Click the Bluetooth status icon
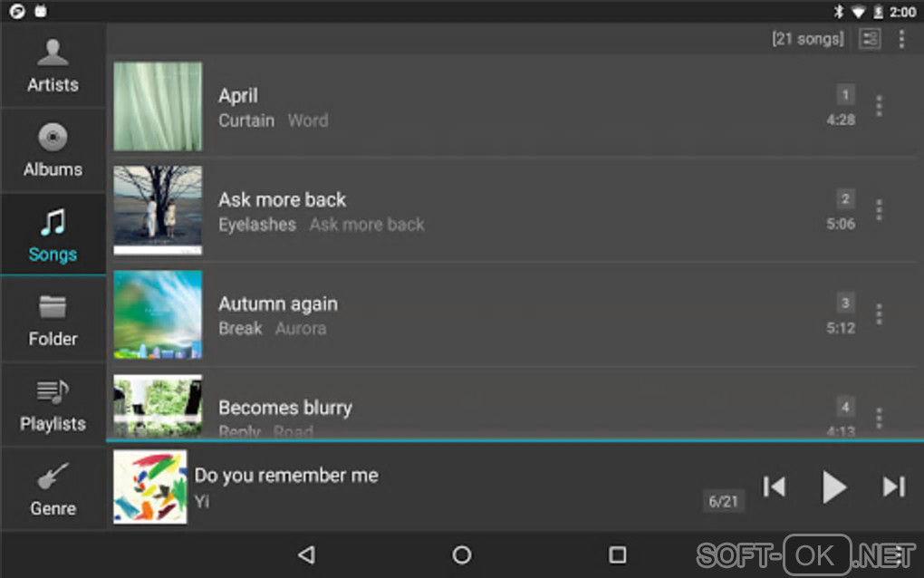This screenshot has width=924, height=578. point(839,11)
